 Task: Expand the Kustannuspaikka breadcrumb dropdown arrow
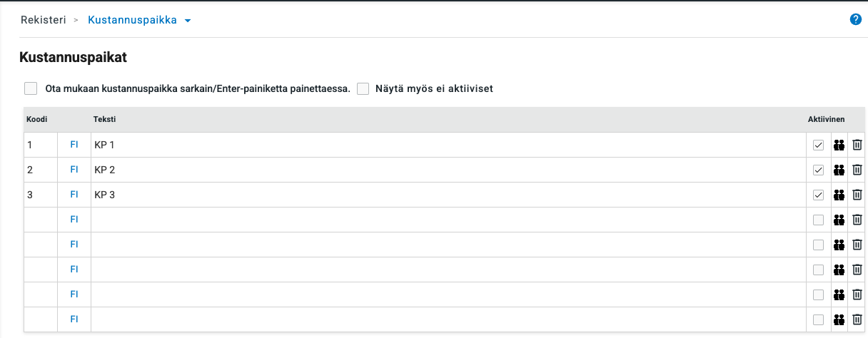click(188, 21)
